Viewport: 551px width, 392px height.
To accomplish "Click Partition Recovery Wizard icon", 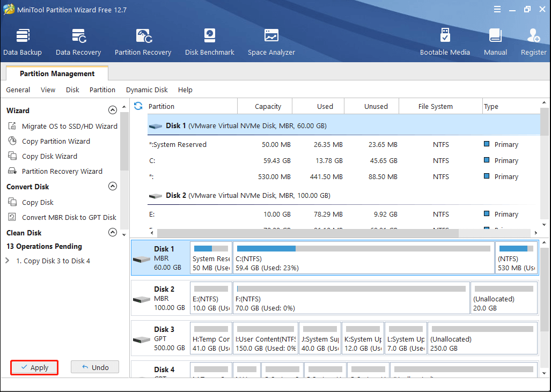I will (x=12, y=171).
